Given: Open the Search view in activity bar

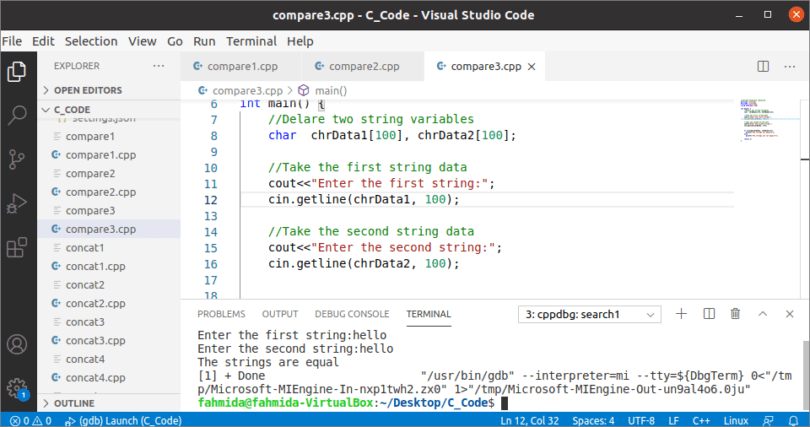Looking at the screenshot, I should pyautogui.click(x=17, y=115).
